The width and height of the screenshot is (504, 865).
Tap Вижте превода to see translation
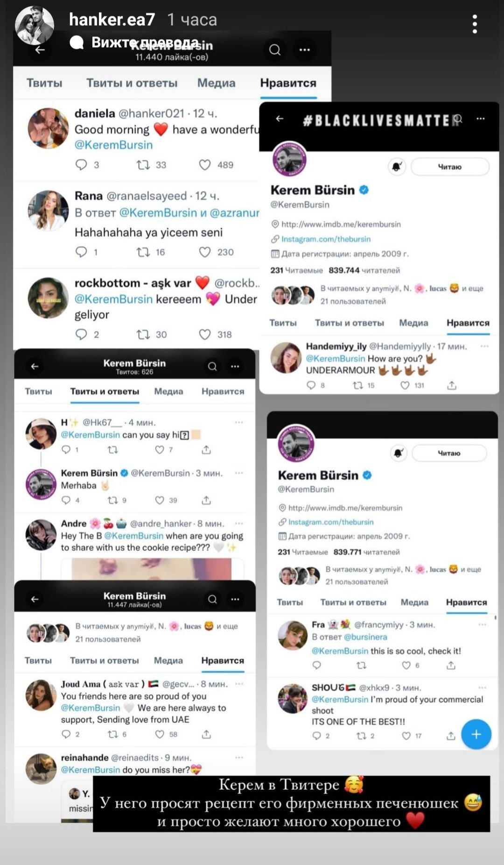click(x=144, y=43)
